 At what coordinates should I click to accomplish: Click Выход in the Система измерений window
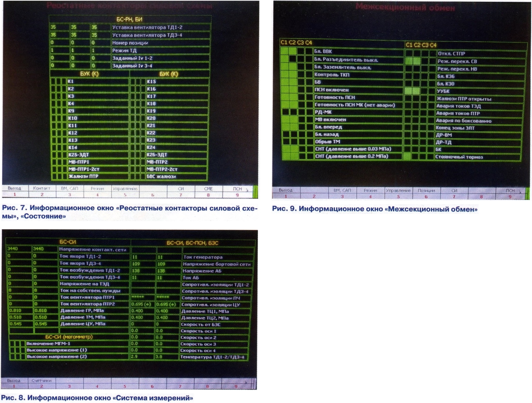pos(14,381)
